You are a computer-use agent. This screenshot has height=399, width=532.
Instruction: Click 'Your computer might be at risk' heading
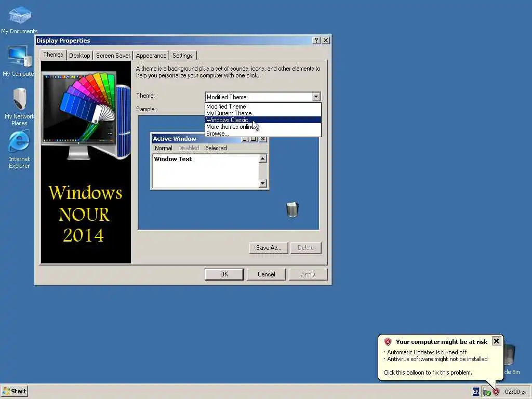(442, 342)
